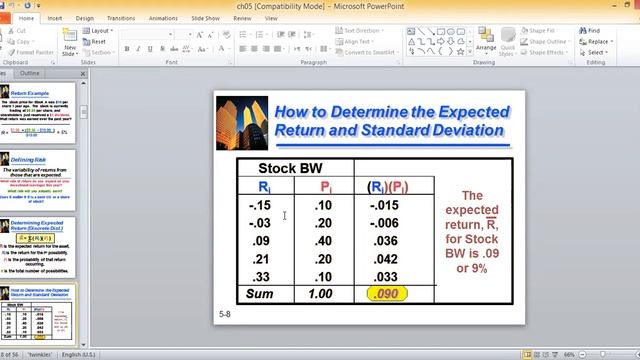Switch to the Design ribbon tab
This screenshot has width=640, height=360.
tap(84, 18)
